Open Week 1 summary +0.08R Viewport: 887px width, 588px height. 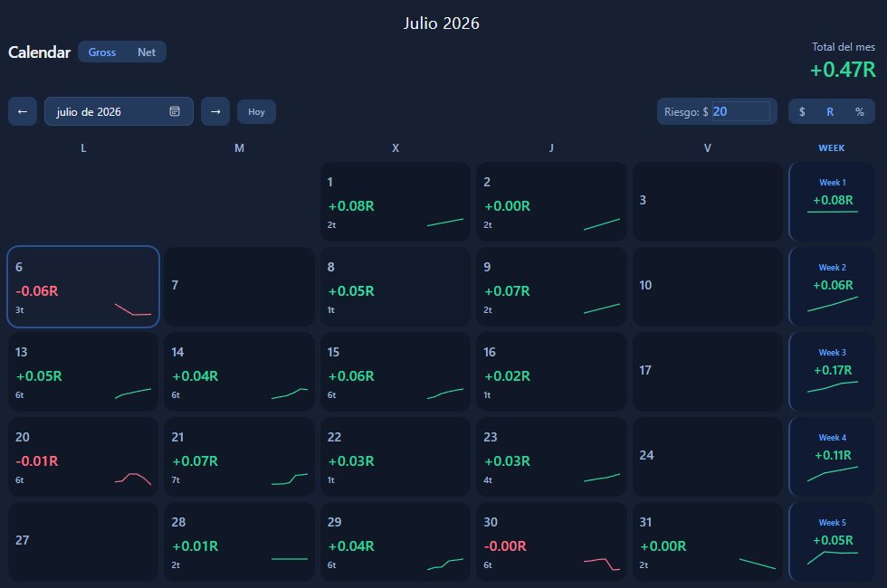click(x=832, y=202)
